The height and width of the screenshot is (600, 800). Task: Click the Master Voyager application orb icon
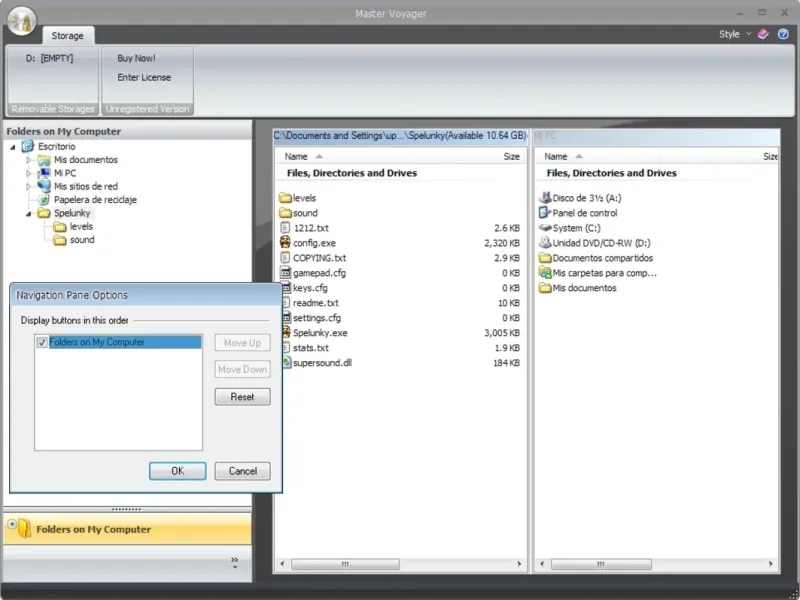(x=21, y=20)
